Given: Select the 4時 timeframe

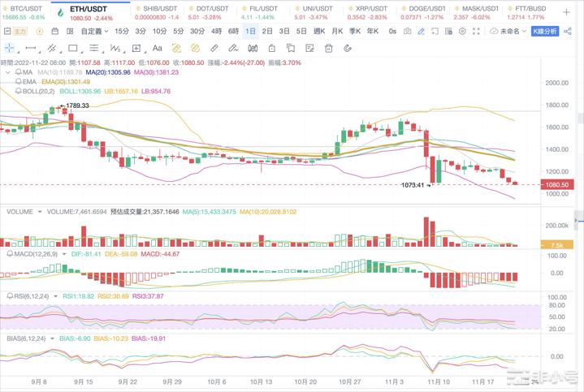Looking at the screenshot, I should click(x=217, y=31).
